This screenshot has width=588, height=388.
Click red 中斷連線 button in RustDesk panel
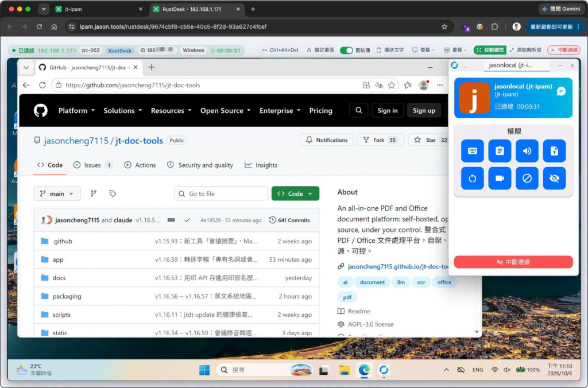513,262
